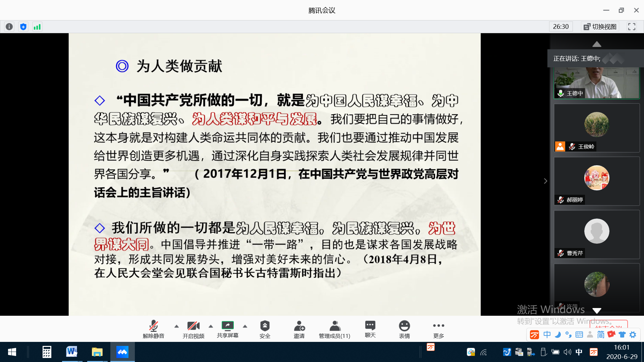Enter fullscreen mode

(632, 27)
